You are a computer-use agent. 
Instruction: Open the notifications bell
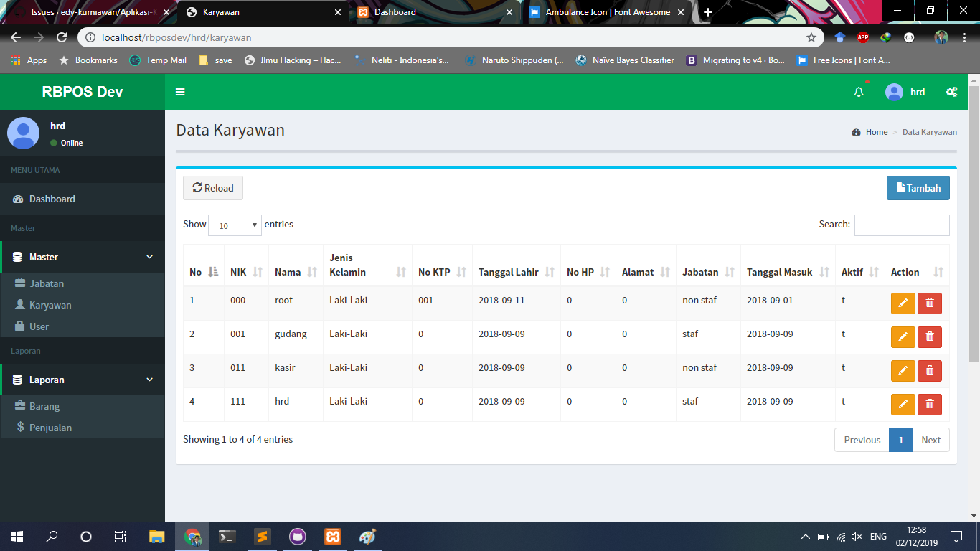tap(858, 92)
